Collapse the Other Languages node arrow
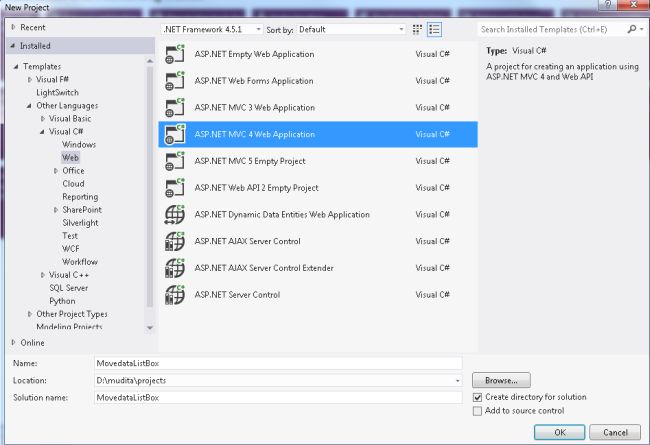This screenshot has height=445, width=650. click(29, 106)
